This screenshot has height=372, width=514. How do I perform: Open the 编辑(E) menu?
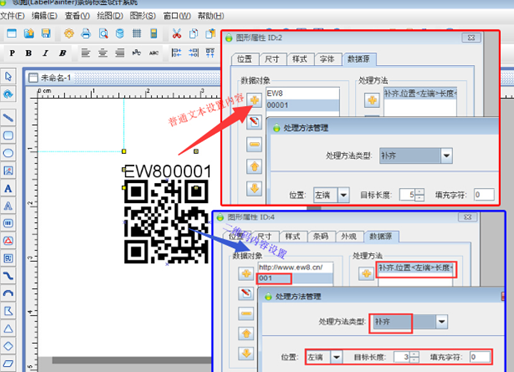point(44,16)
